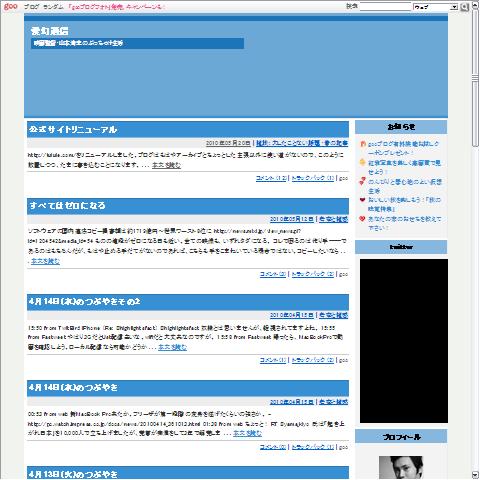Image resolution: width=480 pixels, height=480 pixels.
Task: Open コメント (1) under 4月14日のつぶやきその2
Action: click(273, 360)
